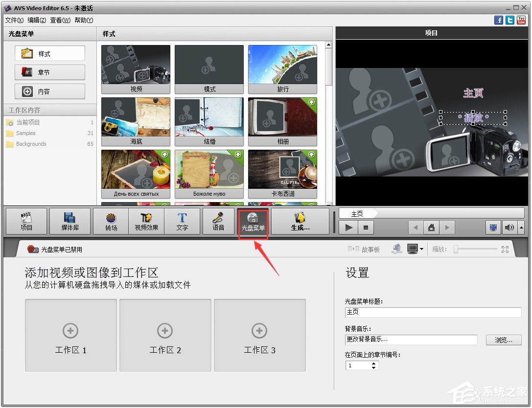532x408 pixels.
Task: Choose the 卡布西诺 style thumbnail
Action: click(x=282, y=174)
